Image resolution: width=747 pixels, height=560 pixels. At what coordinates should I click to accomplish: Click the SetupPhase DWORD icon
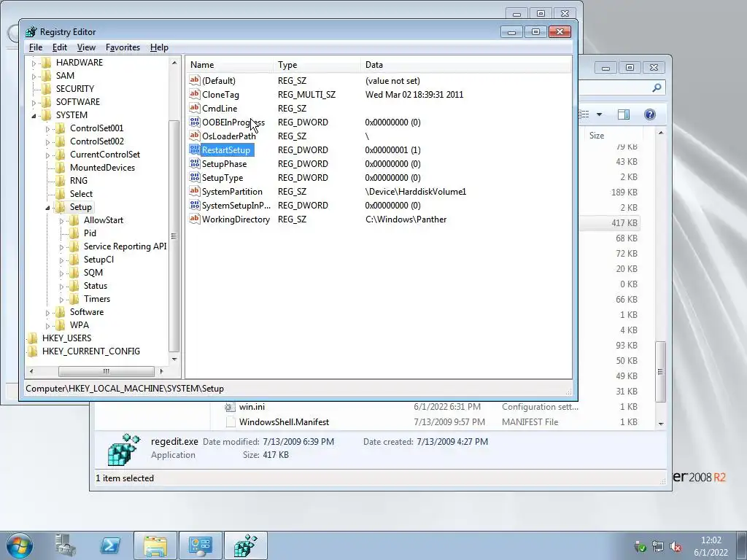tap(194, 163)
